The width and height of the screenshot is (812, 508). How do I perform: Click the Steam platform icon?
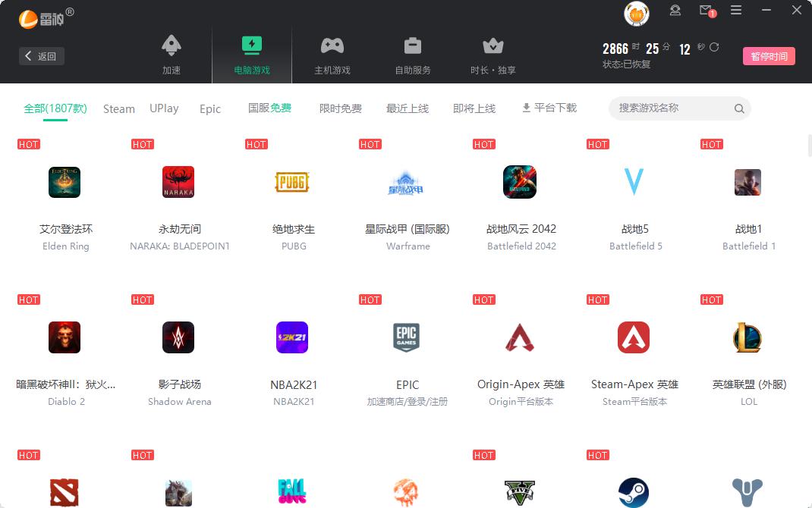tap(634, 492)
